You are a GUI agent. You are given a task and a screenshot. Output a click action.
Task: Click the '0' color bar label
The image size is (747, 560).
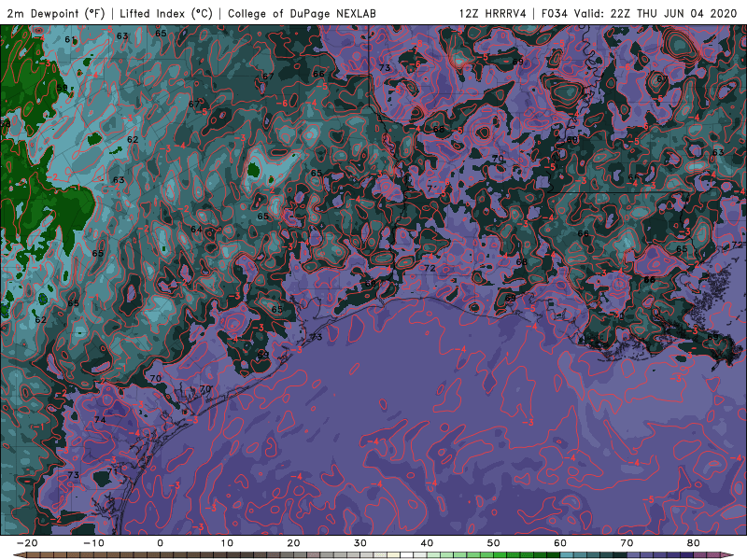[x=160, y=543]
